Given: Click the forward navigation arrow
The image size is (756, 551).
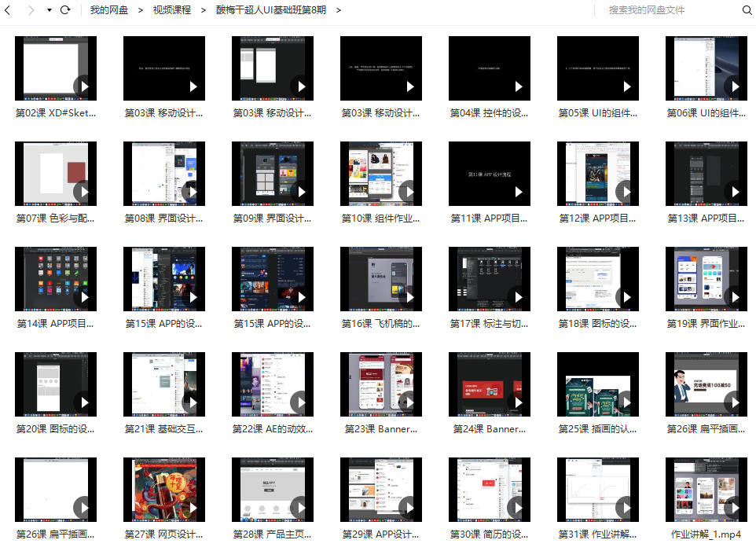Looking at the screenshot, I should [31, 10].
